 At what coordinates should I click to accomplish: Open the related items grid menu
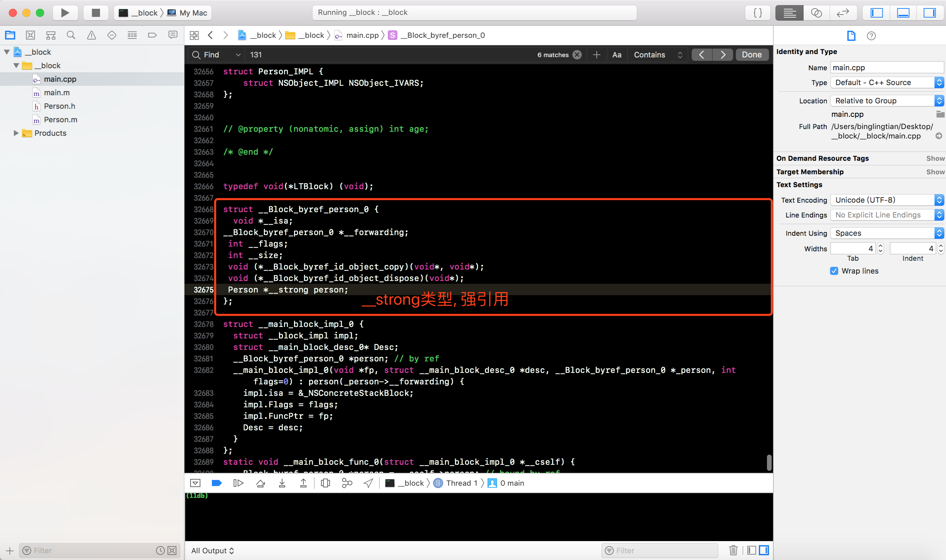point(194,35)
